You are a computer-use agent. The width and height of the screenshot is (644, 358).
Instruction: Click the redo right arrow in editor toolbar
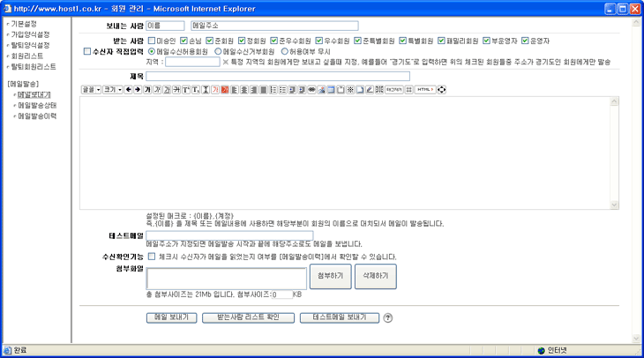pos(138,89)
